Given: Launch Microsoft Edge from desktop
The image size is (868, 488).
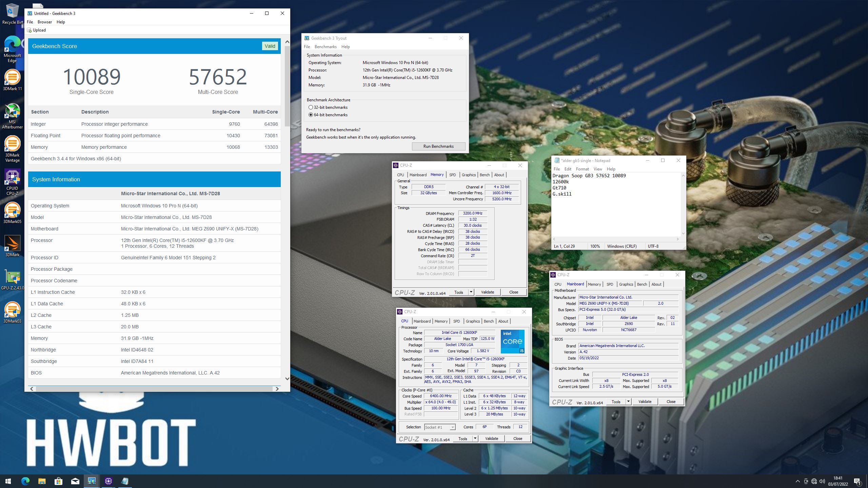Looking at the screenshot, I should click(12, 49).
